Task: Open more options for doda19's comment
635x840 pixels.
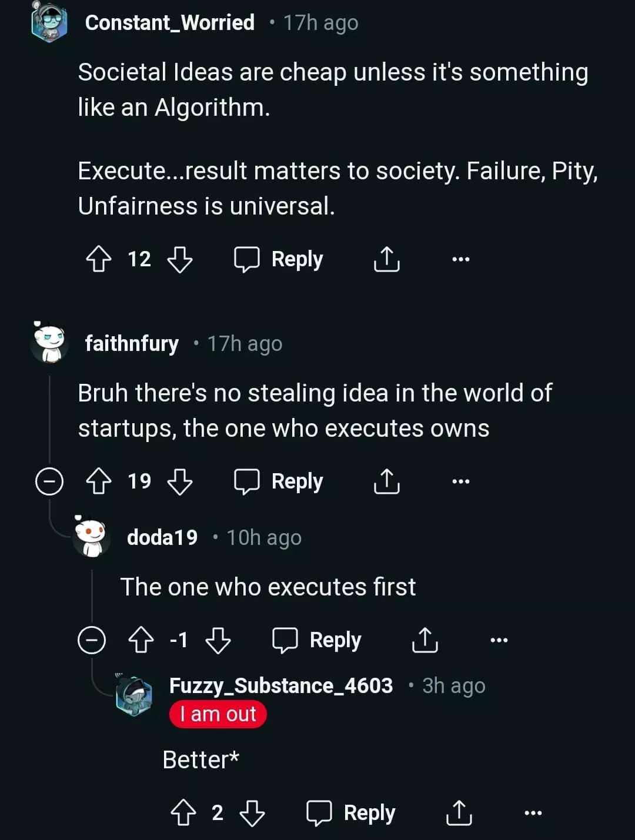Action: click(x=499, y=640)
